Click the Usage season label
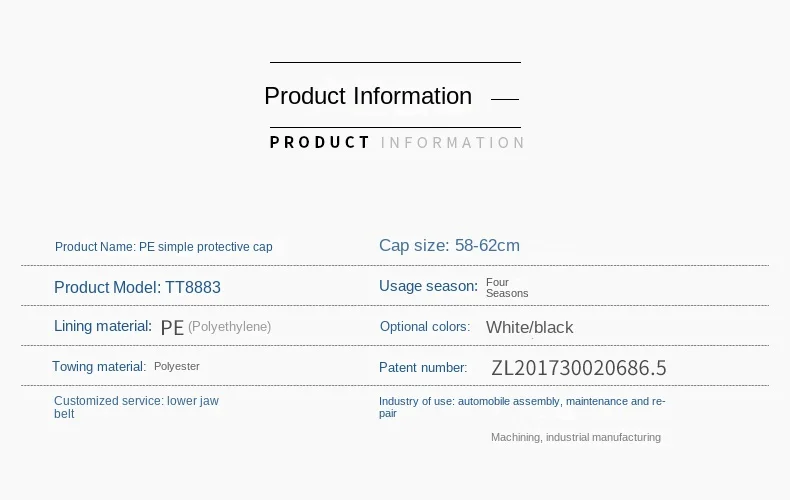 (428, 286)
